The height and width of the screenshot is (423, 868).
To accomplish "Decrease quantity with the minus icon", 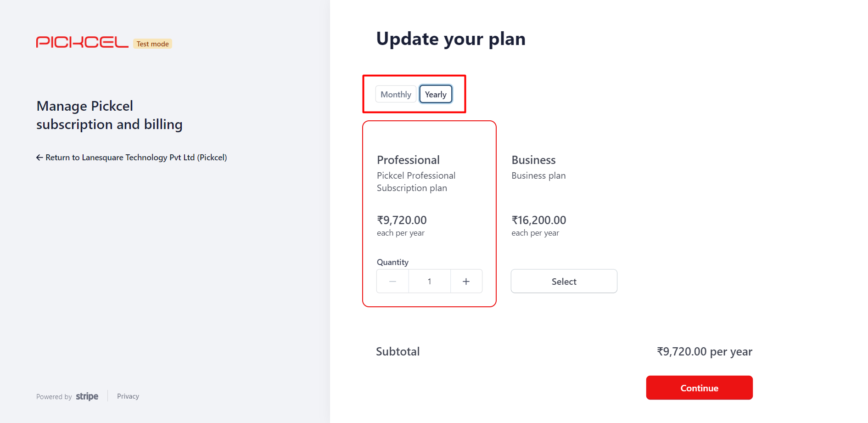I will (392, 281).
